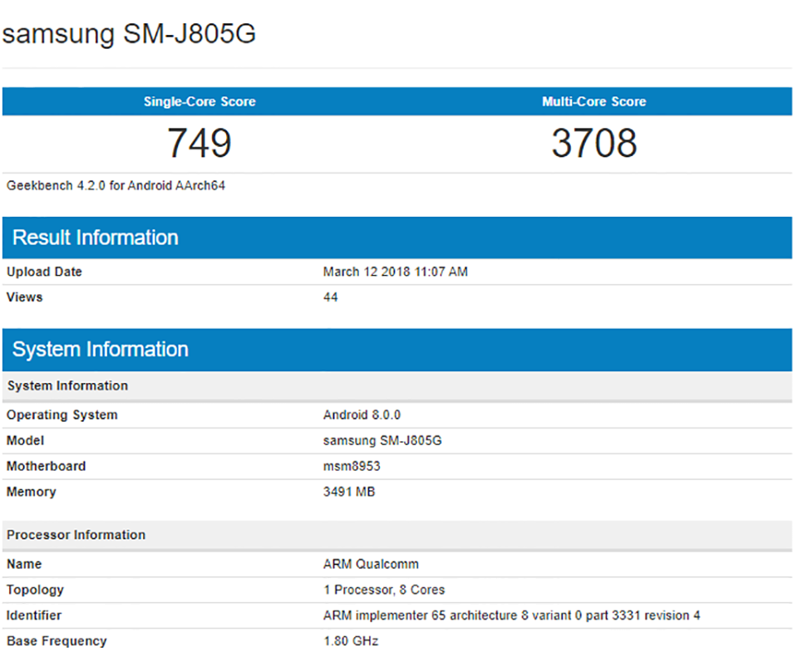Click the Geekbench 4.2.0 for Android AArch64 text
The width and height of the screenshot is (798, 672).
116,186
